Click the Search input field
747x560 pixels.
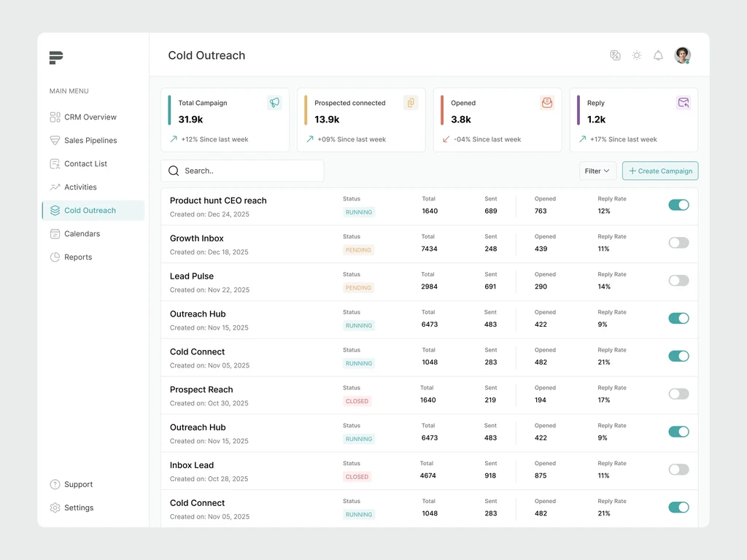tap(242, 171)
